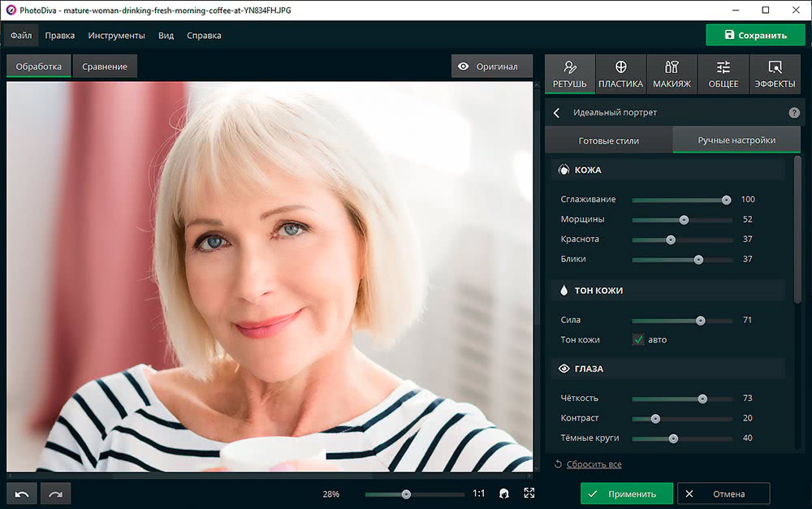Switch to the Сравнение comparison tab

coord(105,67)
